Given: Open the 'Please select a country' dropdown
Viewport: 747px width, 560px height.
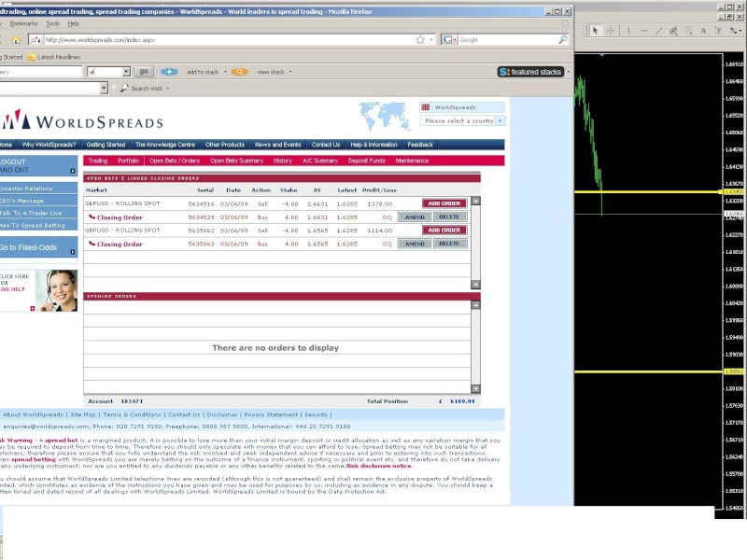Looking at the screenshot, I should [462, 121].
